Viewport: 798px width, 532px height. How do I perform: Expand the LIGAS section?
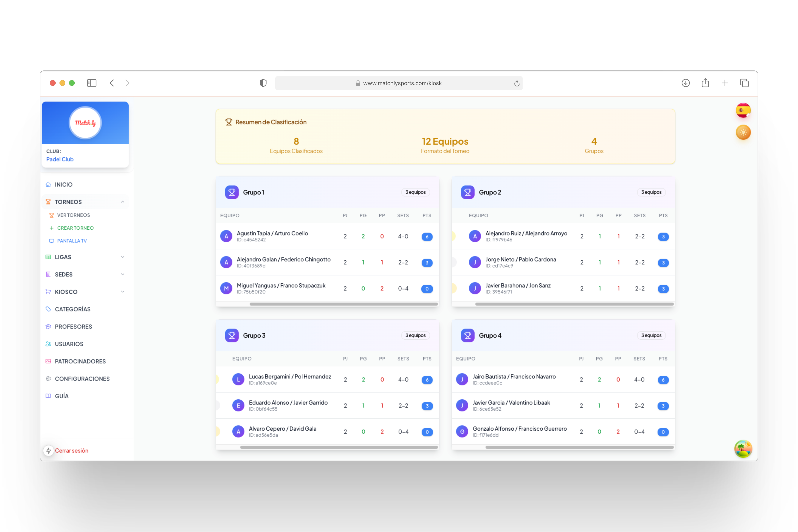coord(122,257)
